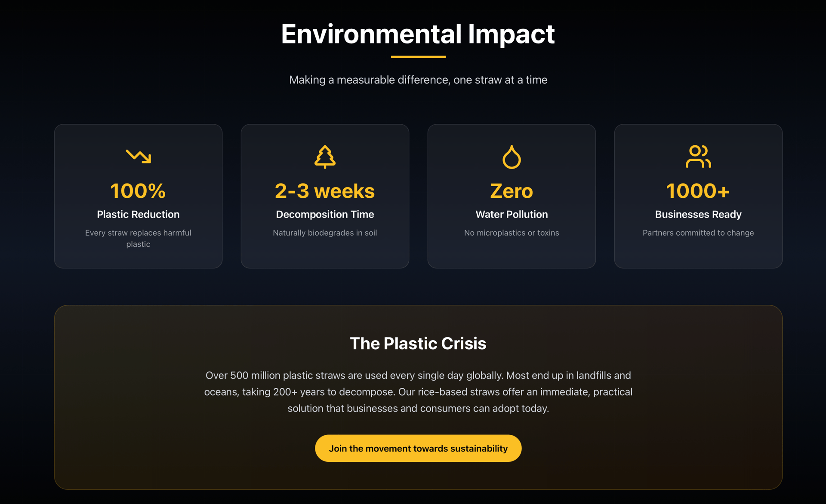The width and height of the screenshot is (826, 504).
Task: Click the No microplastics or toxins text
Action: coord(512,233)
